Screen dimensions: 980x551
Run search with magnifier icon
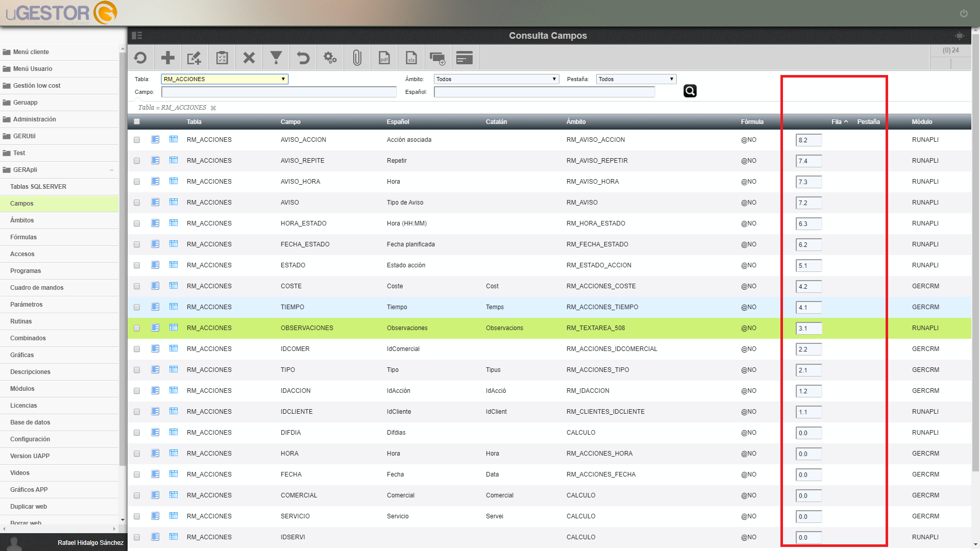point(690,91)
